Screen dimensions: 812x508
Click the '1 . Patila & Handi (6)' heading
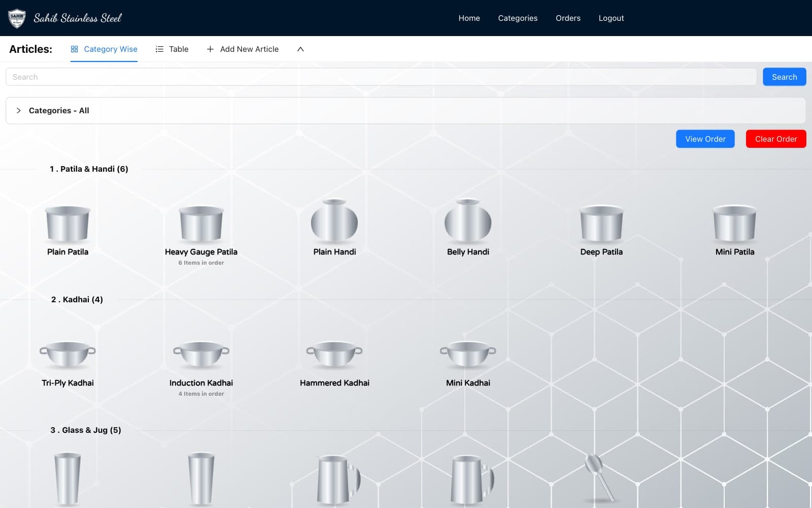[x=89, y=169]
